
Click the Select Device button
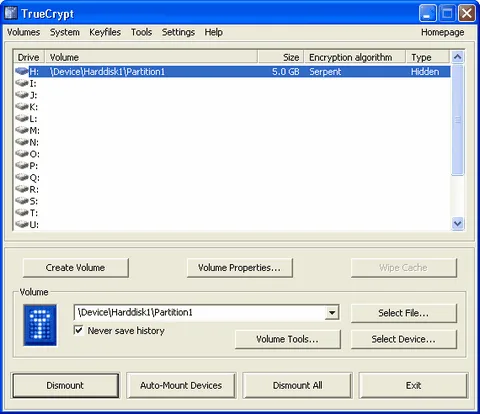click(403, 339)
